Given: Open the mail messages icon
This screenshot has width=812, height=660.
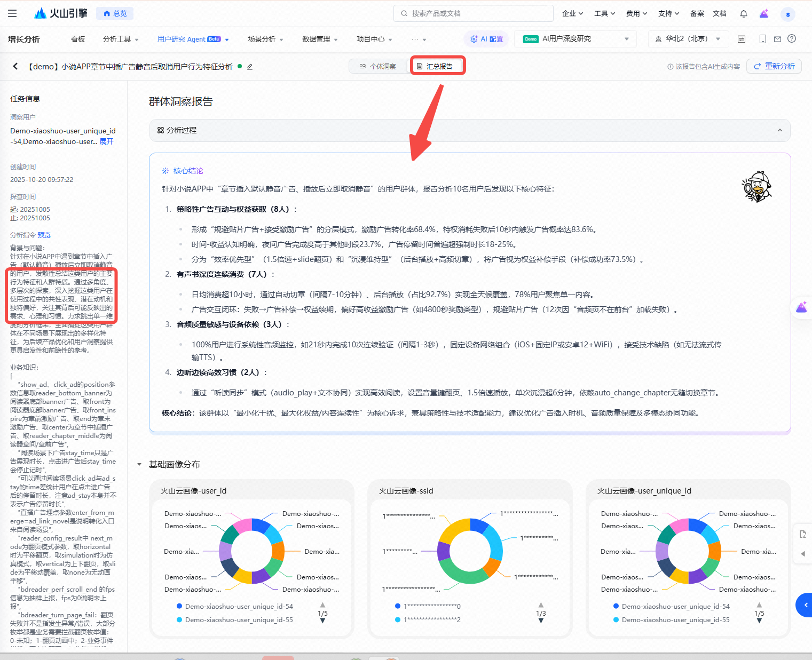Looking at the screenshot, I should (777, 39).
